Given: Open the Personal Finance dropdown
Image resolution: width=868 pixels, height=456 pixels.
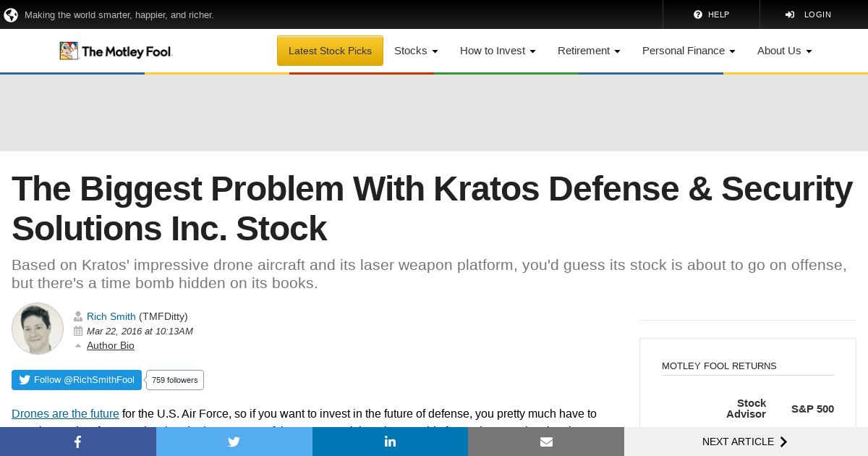Looking at the screenshot, I should click(x=689, y=51).
